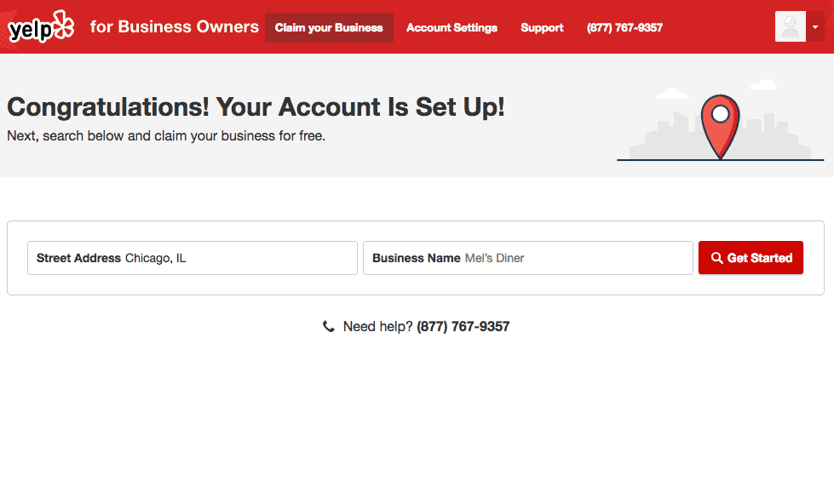Click the header phone number (877) 767-9357
The height and width of the screenshot is (504, 834).
coord(624,27)
